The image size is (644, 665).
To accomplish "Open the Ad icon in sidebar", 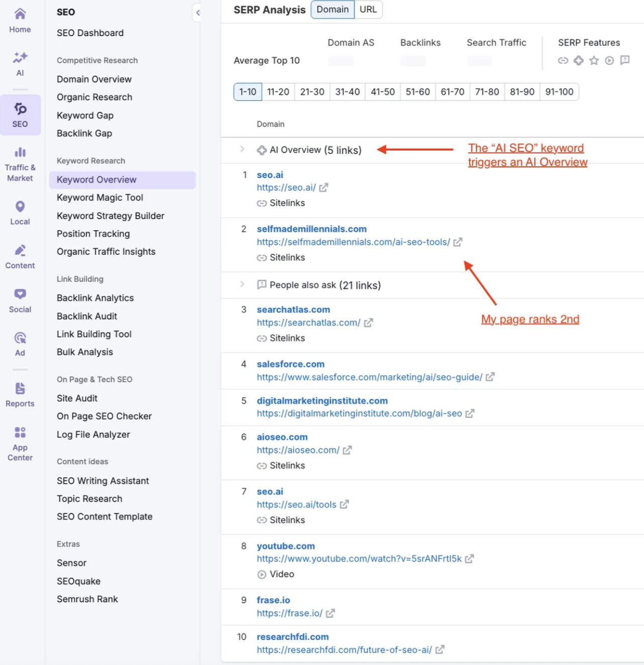I will [20, 338].
